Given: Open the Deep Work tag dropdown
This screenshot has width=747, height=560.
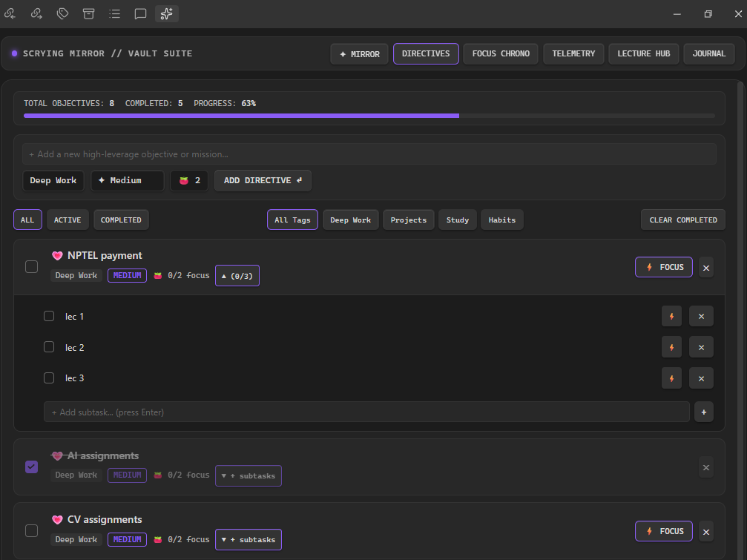Looking at the screenshot, I should point(53,180).
